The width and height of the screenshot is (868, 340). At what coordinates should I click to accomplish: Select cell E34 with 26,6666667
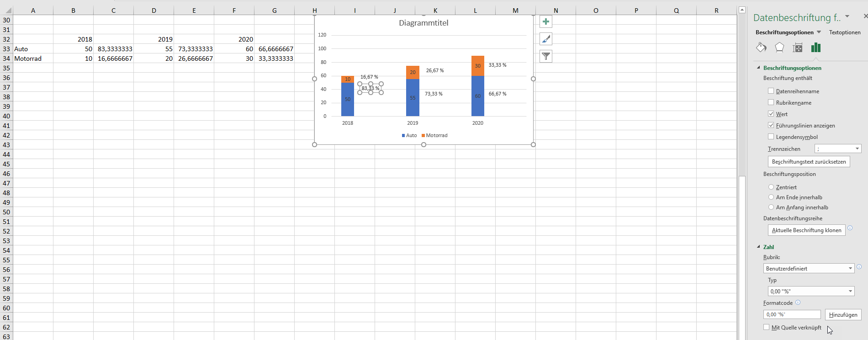pyautogui.click(x=194, y=58)
